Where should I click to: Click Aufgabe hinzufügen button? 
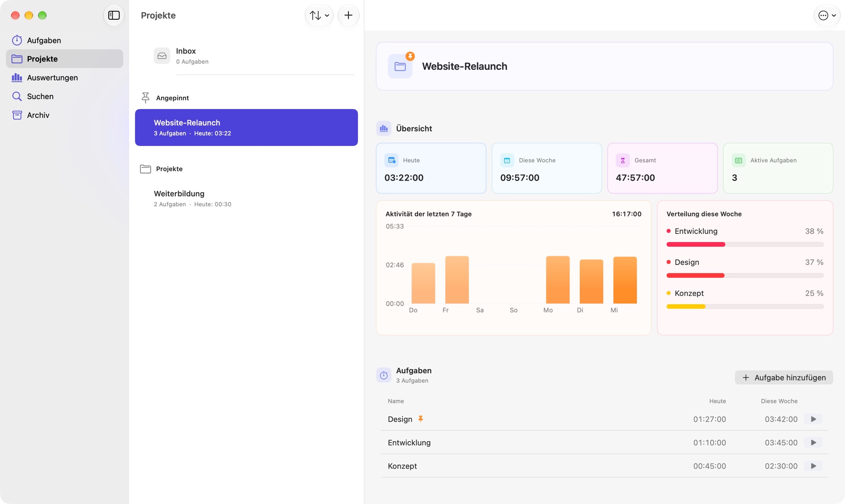coord(784,377)
